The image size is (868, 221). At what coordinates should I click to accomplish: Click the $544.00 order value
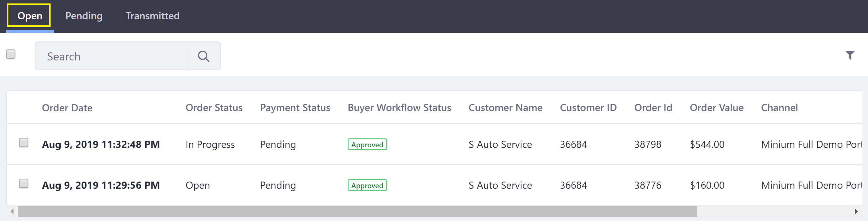point(707,144)
